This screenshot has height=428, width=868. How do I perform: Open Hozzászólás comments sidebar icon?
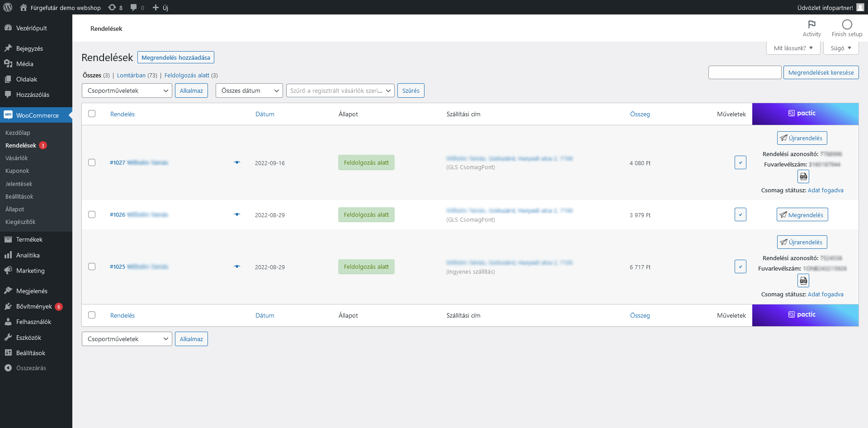point(8,94)
